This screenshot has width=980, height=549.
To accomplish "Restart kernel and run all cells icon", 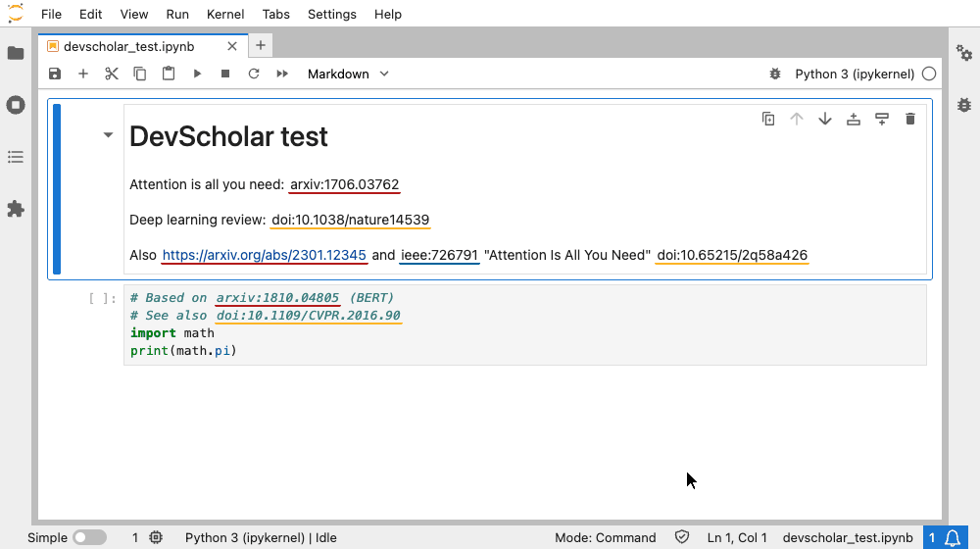I will [282, 74].
